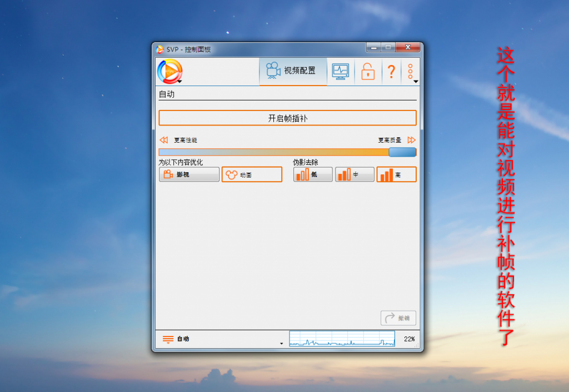Viewport: 569px width, 392px height.
Task: Open the performance monitor tab
Action: click(340, 72)
